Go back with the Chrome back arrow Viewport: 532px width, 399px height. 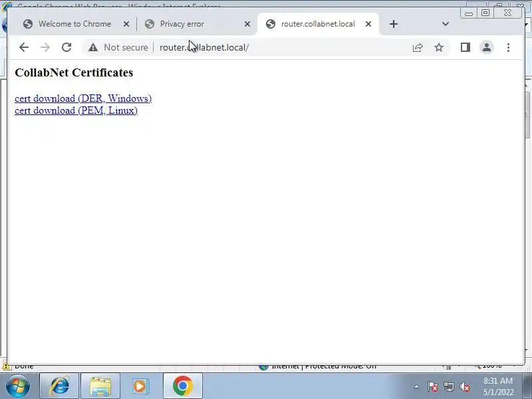pyautogui.click(x=24, y=47)
